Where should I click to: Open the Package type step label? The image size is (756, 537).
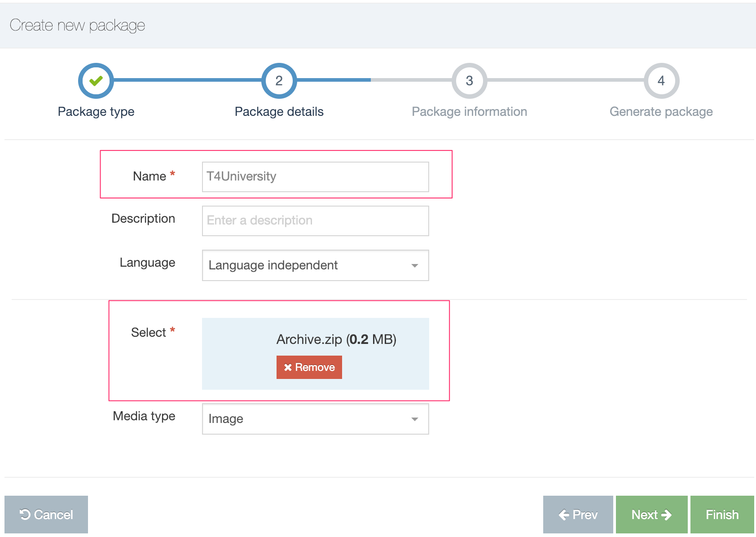(96, 111)
